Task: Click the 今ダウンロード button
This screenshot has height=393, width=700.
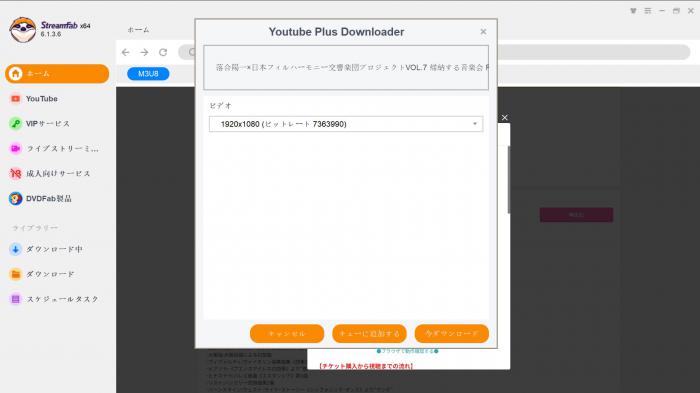Action: (x=451, y=334)
